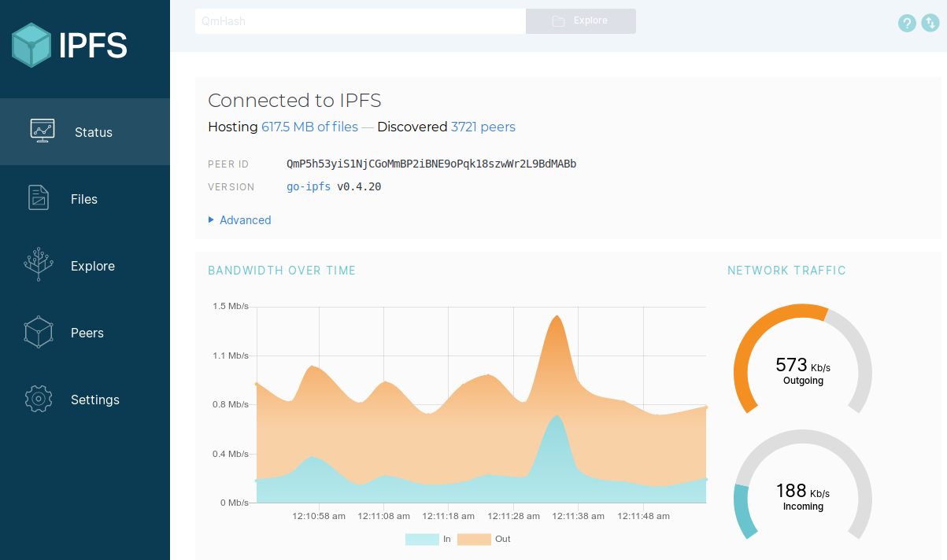Click the 573 Kb/s outgoing value
This screenshot has width=947, height=560.
tap(803, 365)
